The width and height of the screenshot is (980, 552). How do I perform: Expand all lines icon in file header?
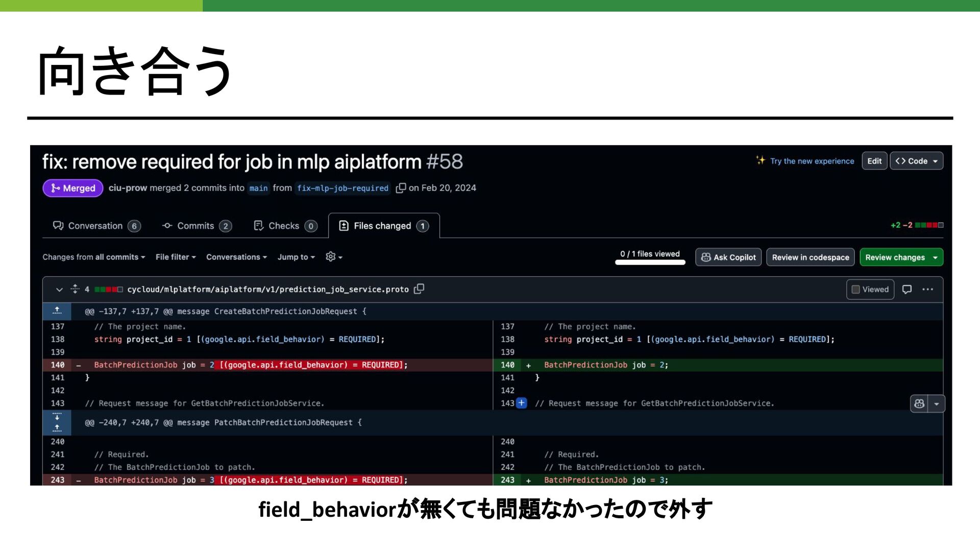click(x=75, y=289)
